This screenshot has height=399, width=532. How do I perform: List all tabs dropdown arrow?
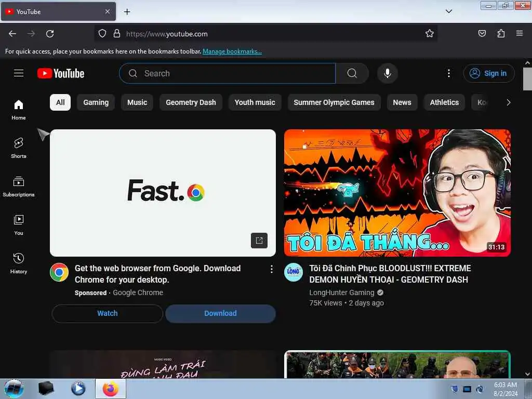pos(448,11)
